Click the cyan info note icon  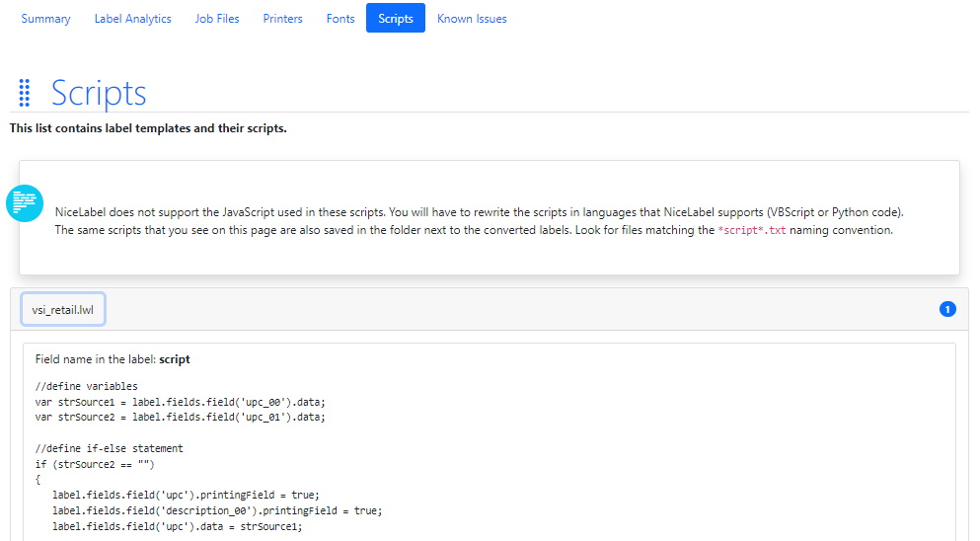pyautogui.click(x=25, y=203)
